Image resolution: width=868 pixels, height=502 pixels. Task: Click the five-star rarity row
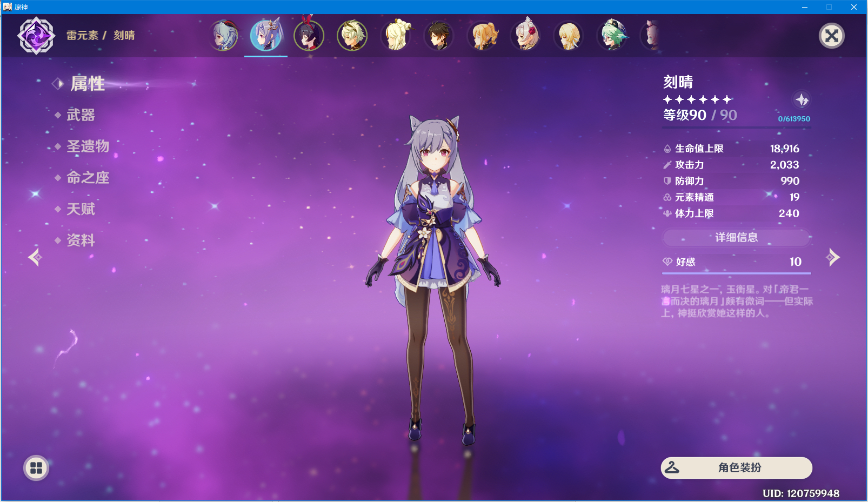point(698,99)
